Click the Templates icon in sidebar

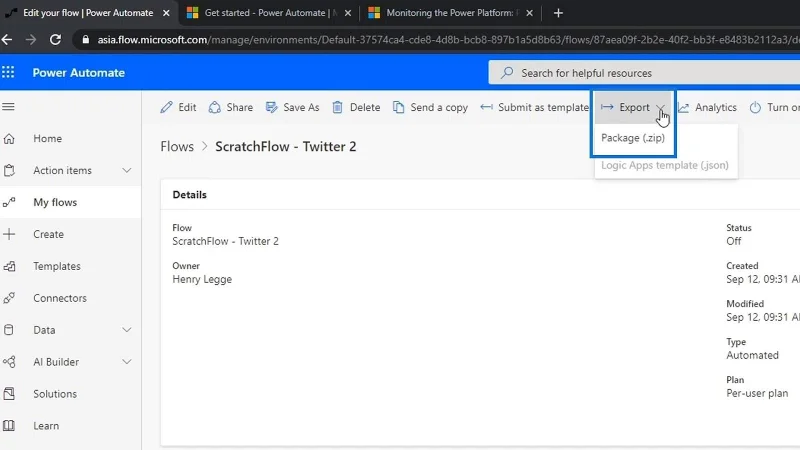pyautogui.click(x=9, y=266)
